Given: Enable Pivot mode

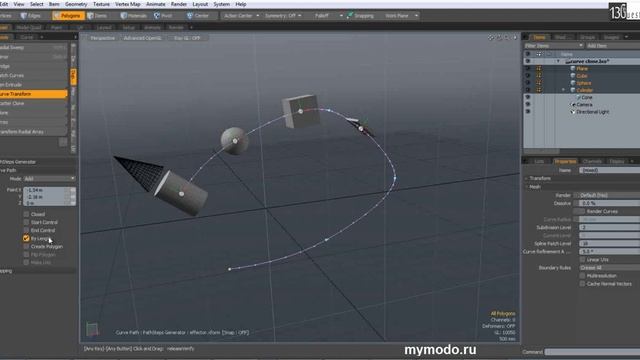Looking at the screenshot, I should [163, 16].
